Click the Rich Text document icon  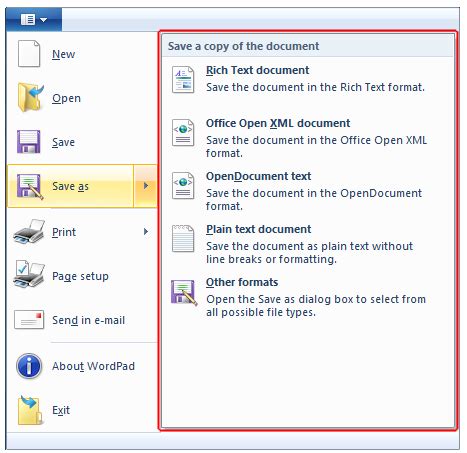(183, 79)
